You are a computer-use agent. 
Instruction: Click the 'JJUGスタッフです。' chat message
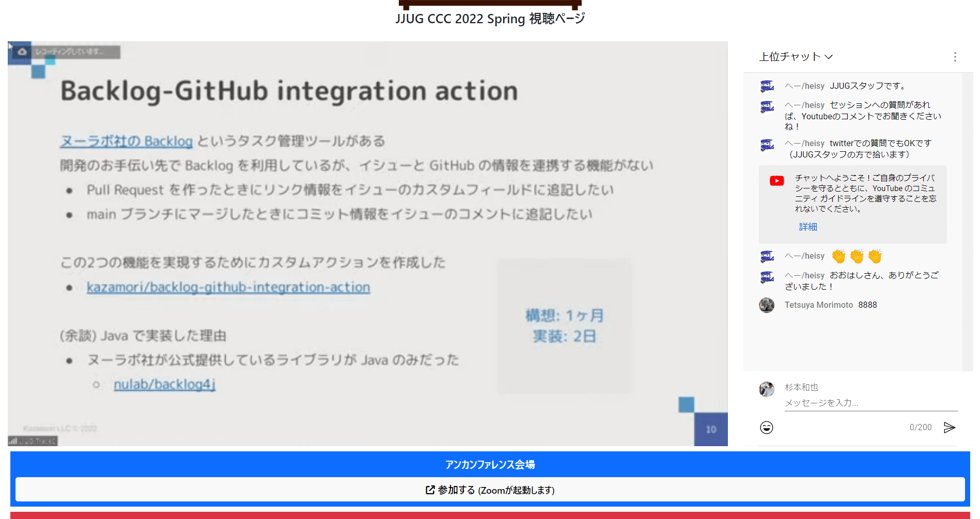point(867,86)
